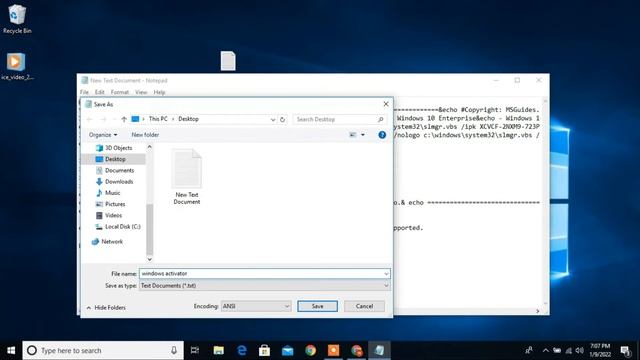Open Documents in navigation pane
This screenshot has width=640, height=360.
point(115,170)
